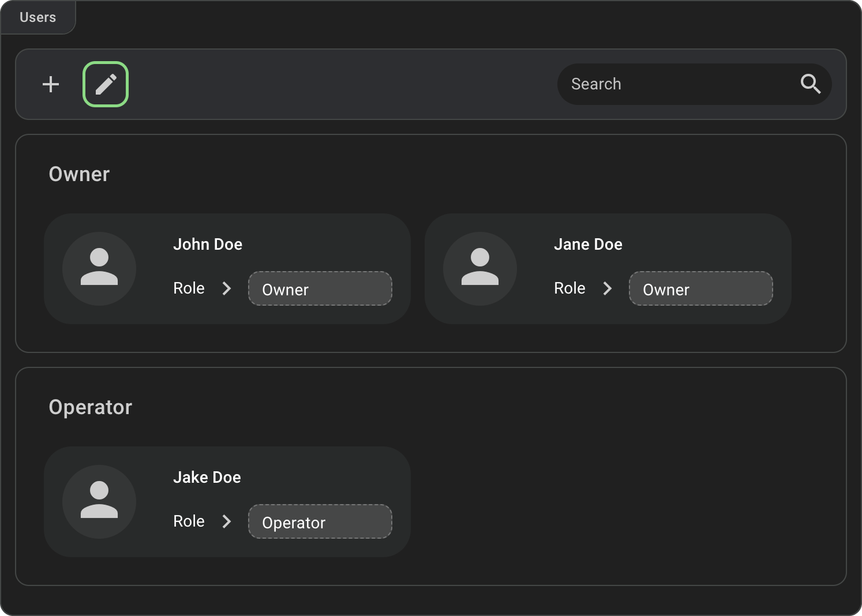Screen dimensions: 862x616
Task: Click the Operator group heading
Action: tap(91, 407)
